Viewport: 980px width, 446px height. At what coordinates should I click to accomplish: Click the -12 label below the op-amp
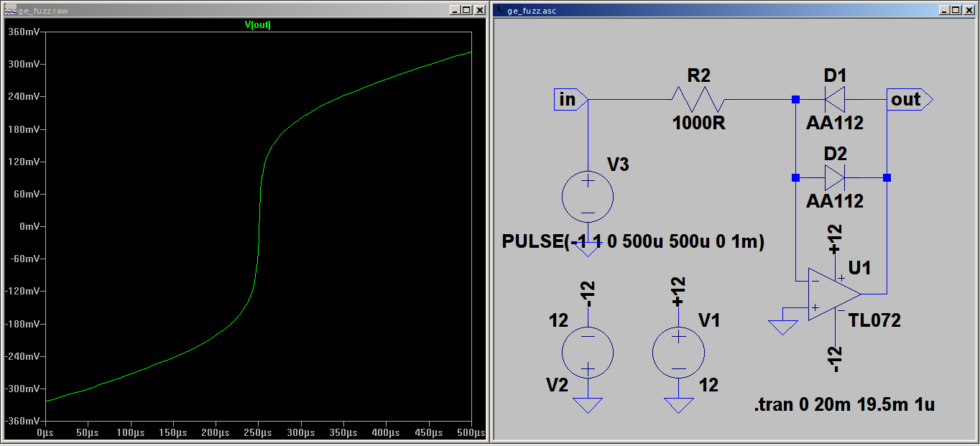(x=835, y=359)
